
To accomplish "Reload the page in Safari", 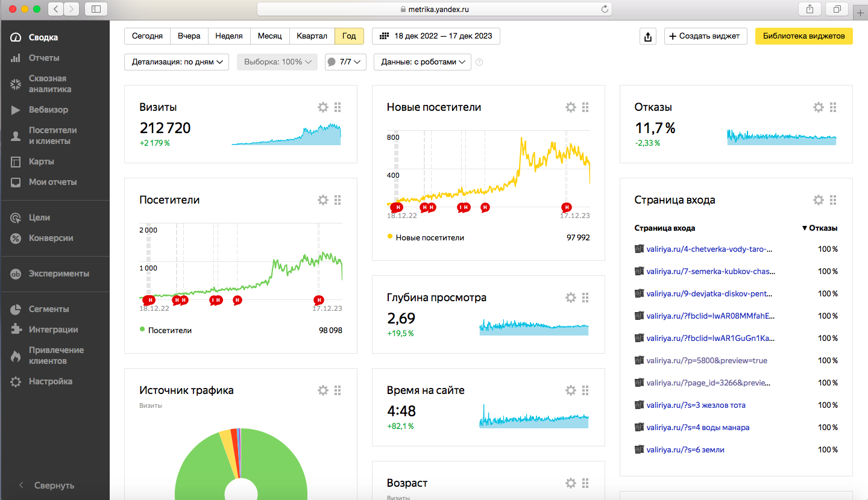I will tap(605, 9).
